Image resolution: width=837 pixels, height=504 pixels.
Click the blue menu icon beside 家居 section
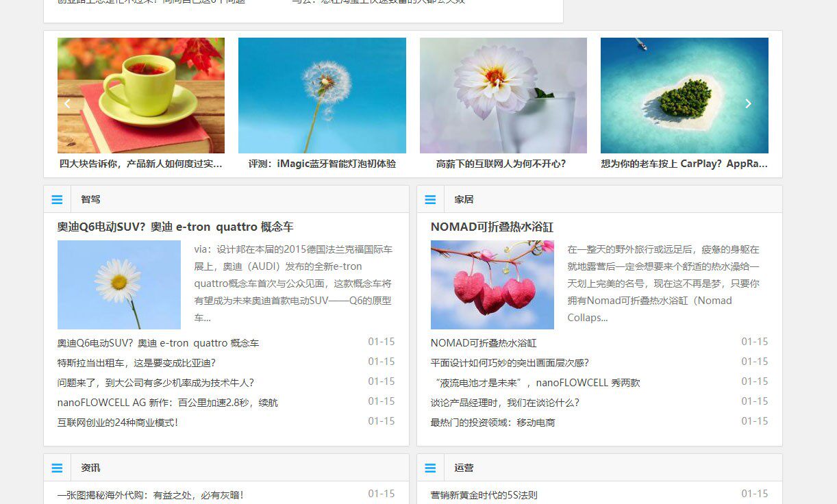(431, 199)
